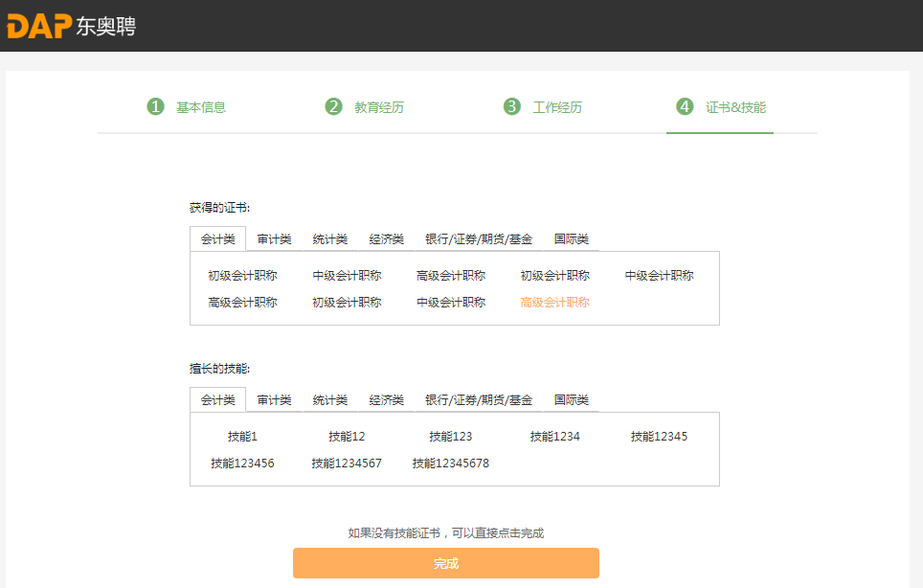Select 银行/证券/期货/基金 tab under 获得的证书

tap(479, 239)
